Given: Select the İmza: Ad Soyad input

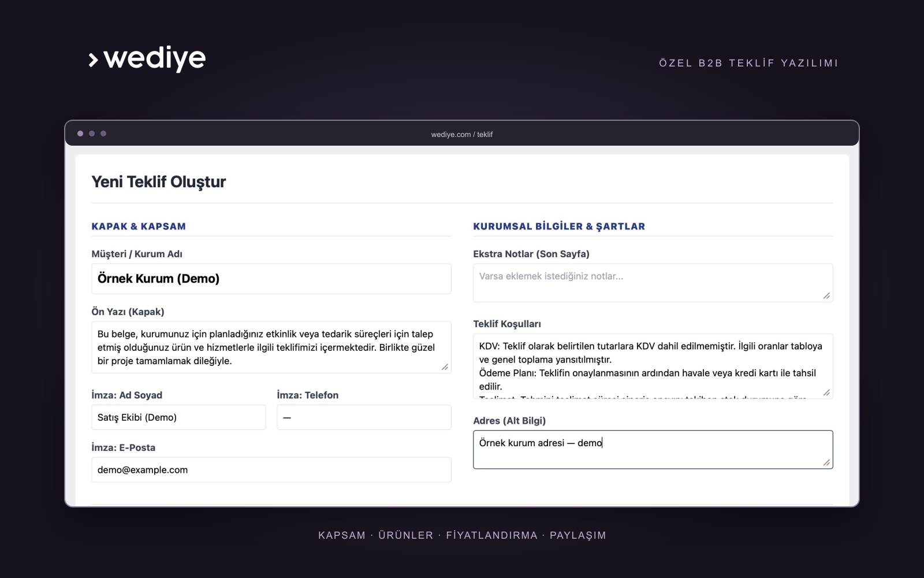Looking at the screenshot, I should [178, 417].
